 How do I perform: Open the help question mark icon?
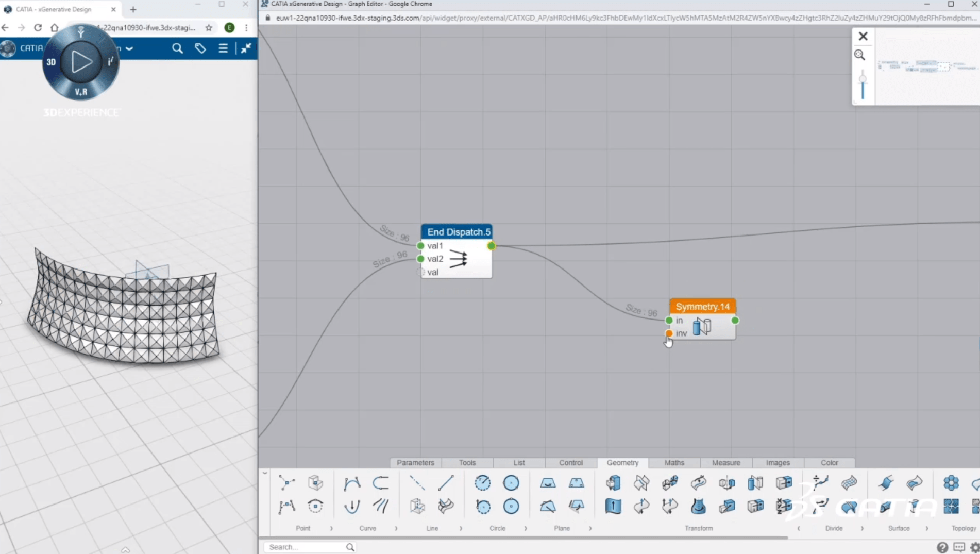(x=942, y=547)
